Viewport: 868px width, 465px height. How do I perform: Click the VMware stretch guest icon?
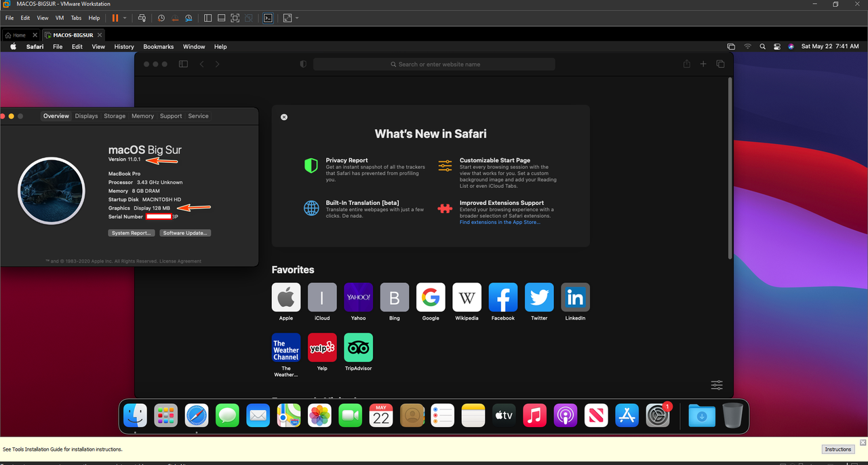287,18
